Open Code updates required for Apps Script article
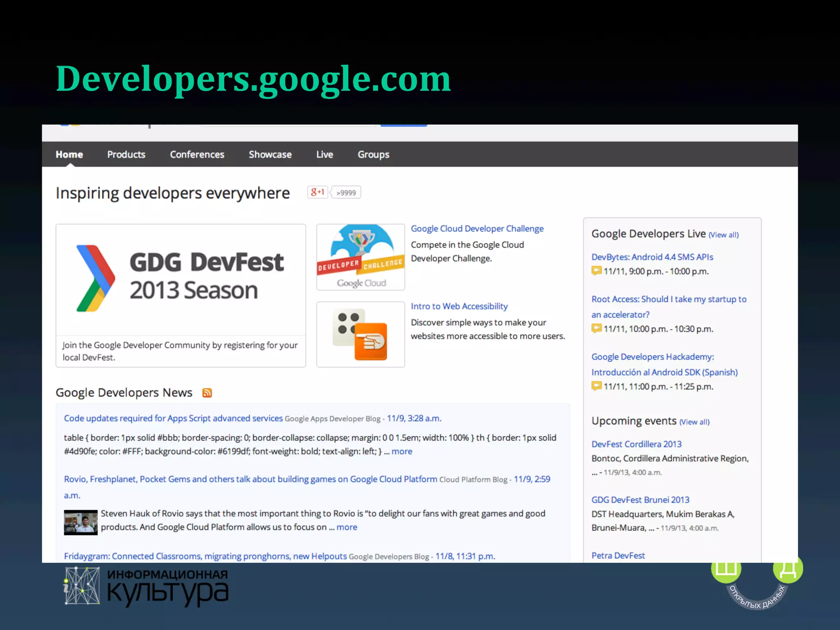This screenshot has height=630, width=840. (x=173, y=418)
